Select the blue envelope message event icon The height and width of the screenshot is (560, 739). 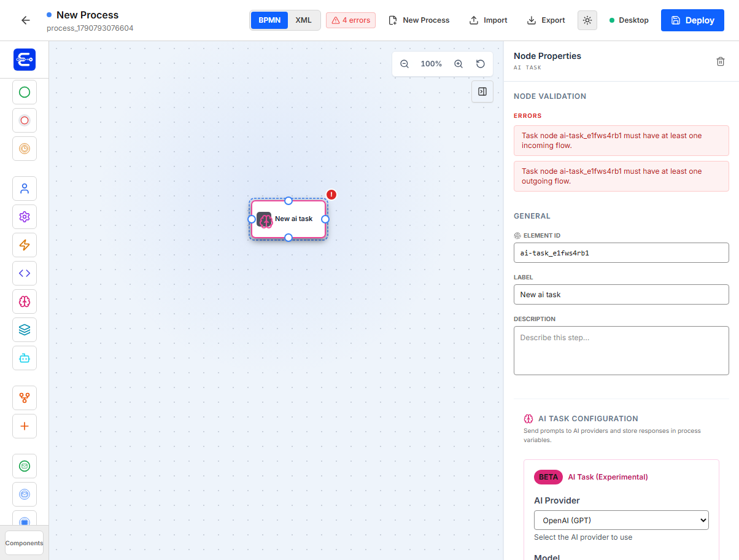pyautogui.click(x=25, y=494)
